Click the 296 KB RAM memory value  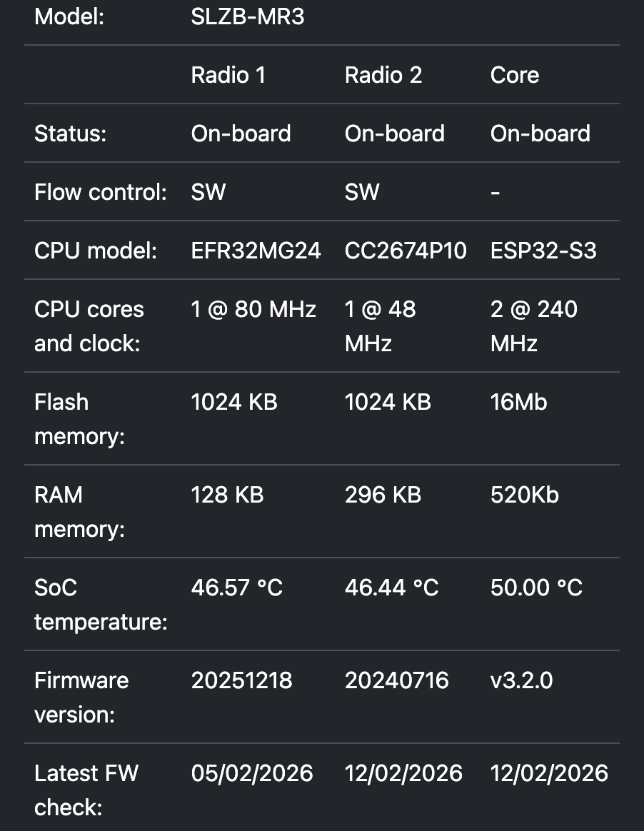point(383,495)
